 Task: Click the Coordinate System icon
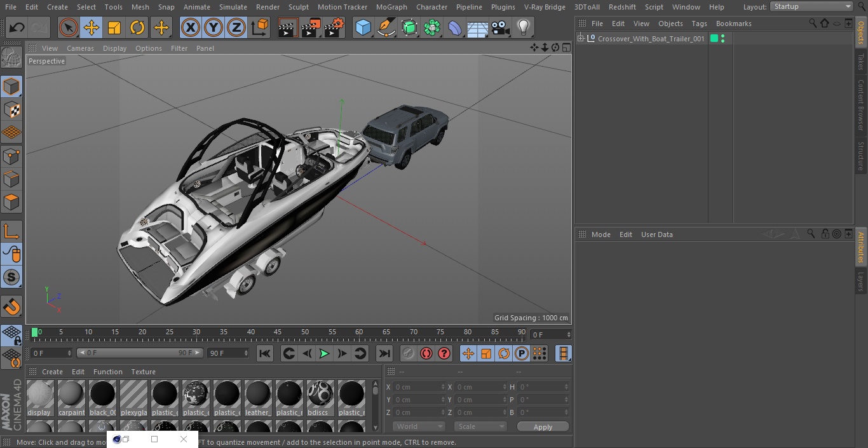click(x=260, y=27)
